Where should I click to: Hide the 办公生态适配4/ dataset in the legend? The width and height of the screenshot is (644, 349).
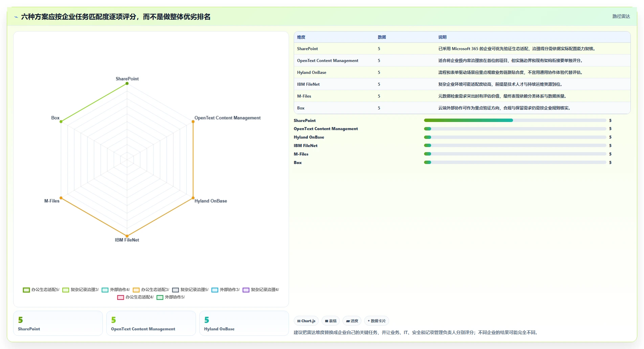(135, 297)
